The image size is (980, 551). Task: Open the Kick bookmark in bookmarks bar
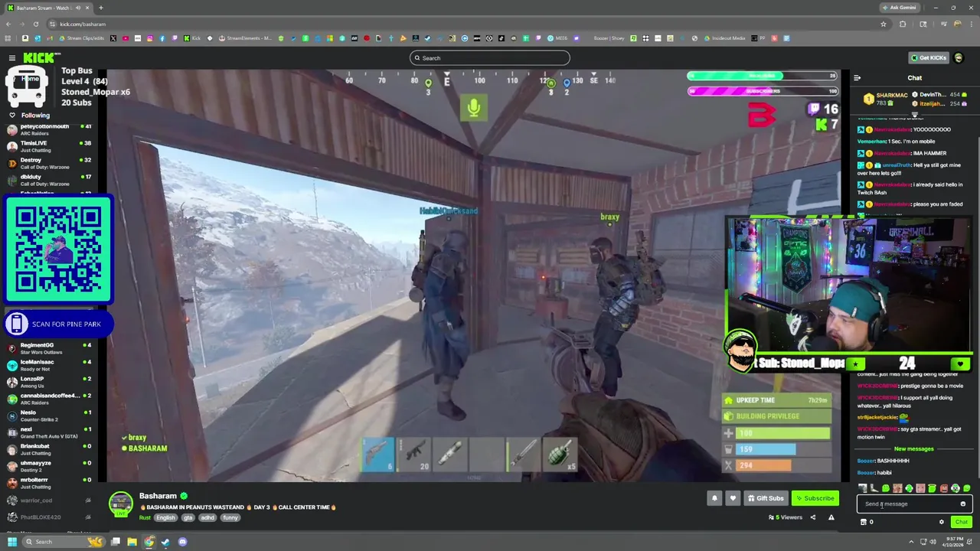pyautogui.click(x=191, y=38)
